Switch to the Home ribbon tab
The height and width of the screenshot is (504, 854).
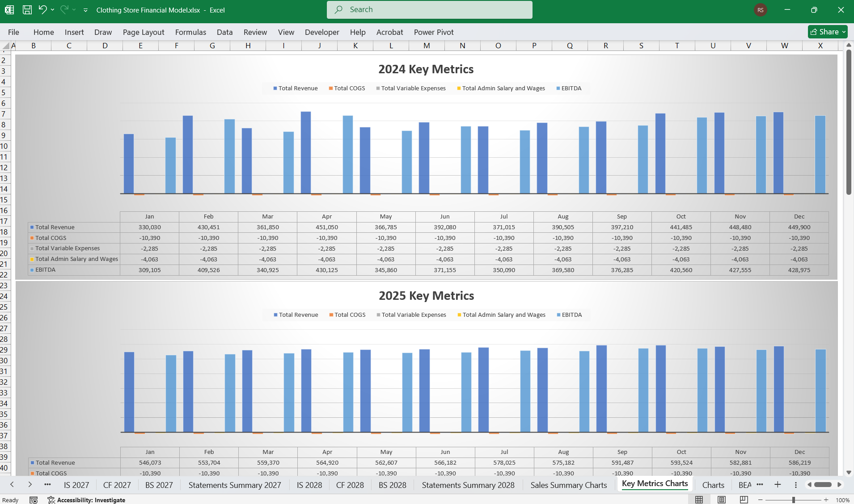click(44, 32)
